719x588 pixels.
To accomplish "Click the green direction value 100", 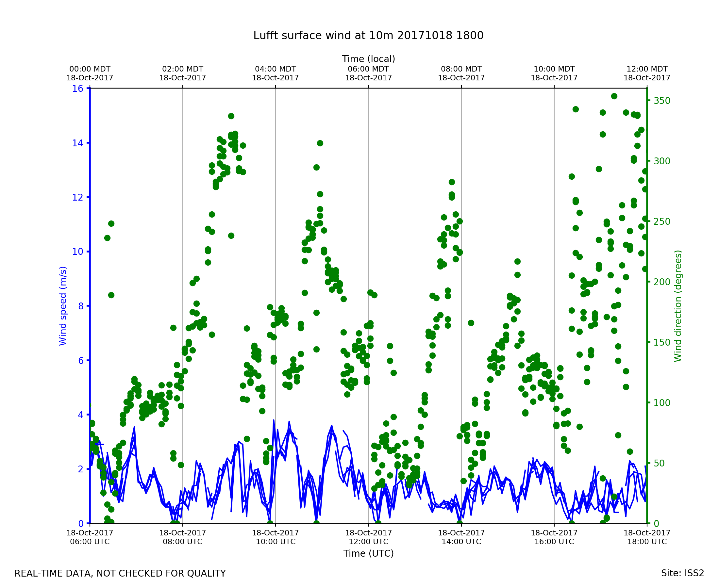I will 662,403.
